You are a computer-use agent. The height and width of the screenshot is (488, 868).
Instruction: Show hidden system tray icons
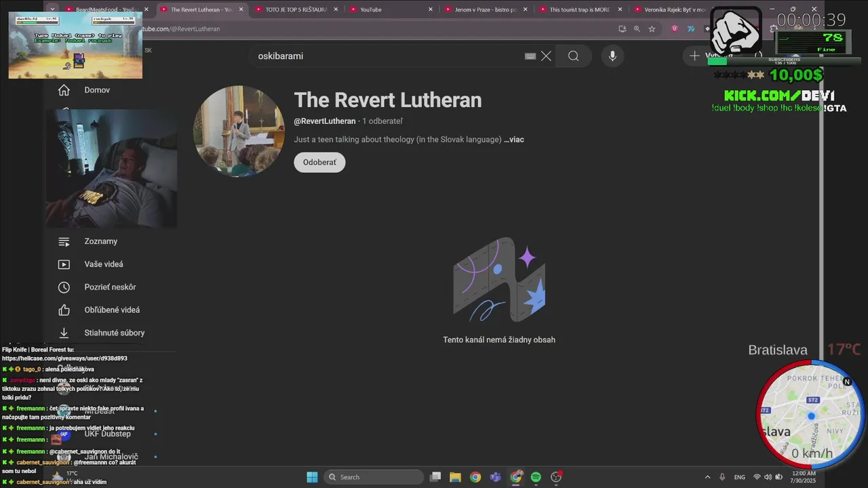[707, 477]
